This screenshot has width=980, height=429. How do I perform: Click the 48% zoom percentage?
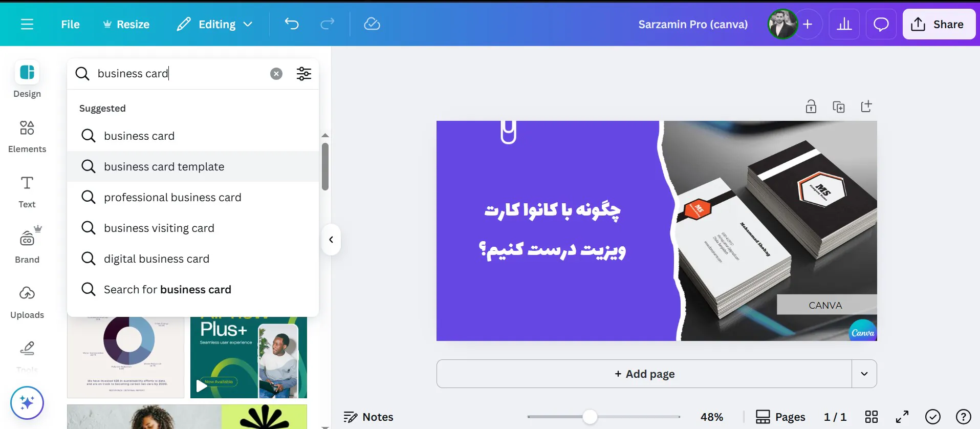coord(712,417)
